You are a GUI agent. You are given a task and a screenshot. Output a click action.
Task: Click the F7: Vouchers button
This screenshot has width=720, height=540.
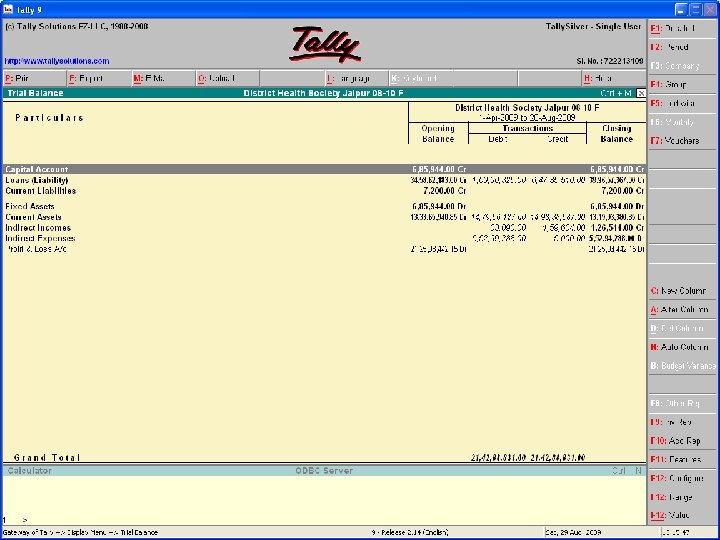(682, 141)
